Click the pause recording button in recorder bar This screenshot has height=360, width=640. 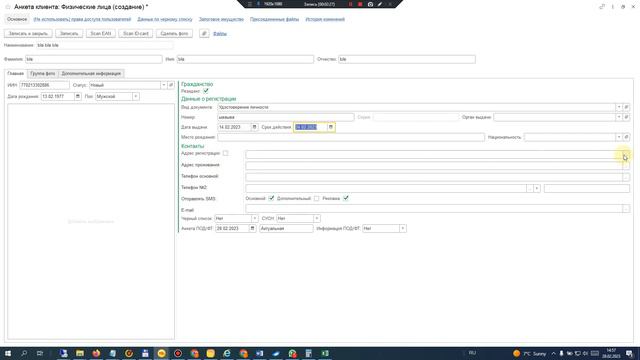click(x=350, y=4)
